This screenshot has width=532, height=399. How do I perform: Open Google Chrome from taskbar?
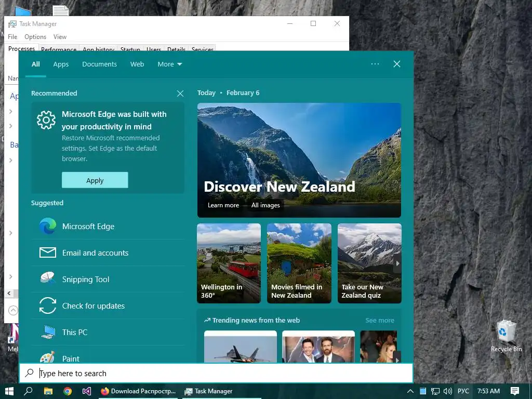click(68, 391)
